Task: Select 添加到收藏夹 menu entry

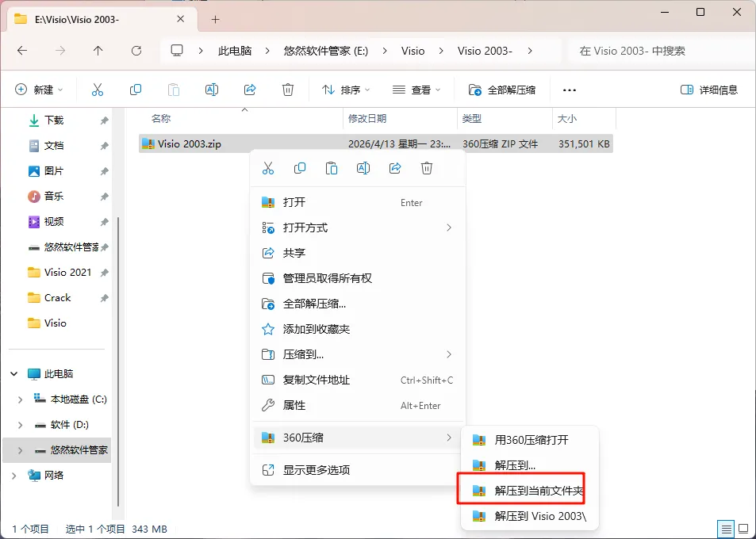Action: [x=359, y=329]
